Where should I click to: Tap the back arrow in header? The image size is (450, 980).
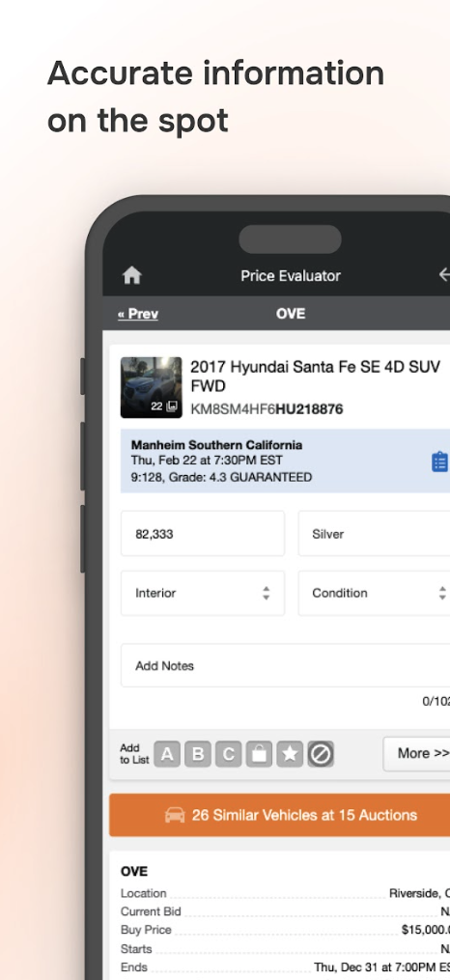[x=444, y=274]
